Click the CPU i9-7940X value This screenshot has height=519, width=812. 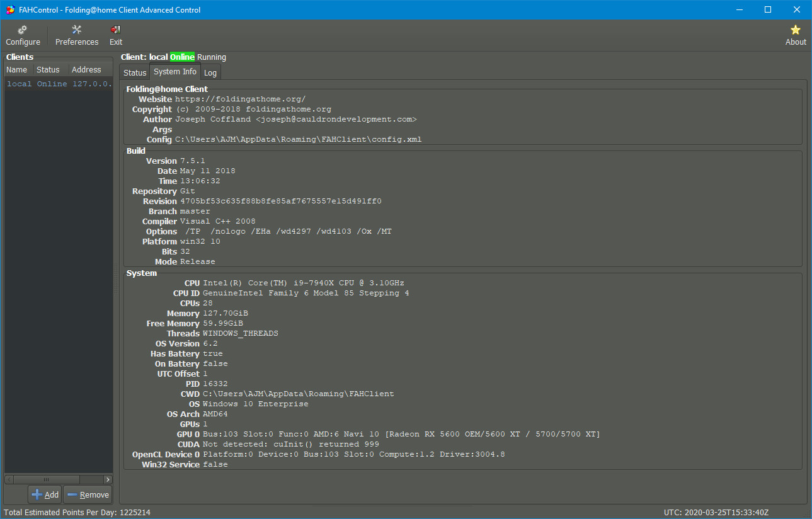[303, 283]
